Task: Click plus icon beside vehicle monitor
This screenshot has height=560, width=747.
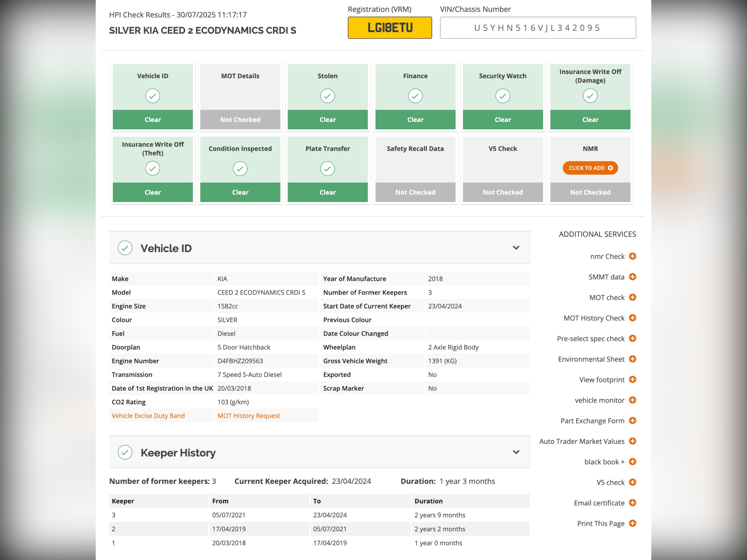Action: (x=633, y=400)
